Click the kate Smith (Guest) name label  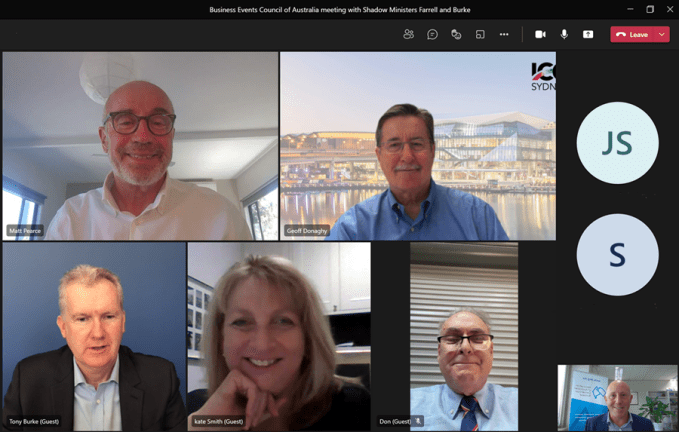coord(219,421)
